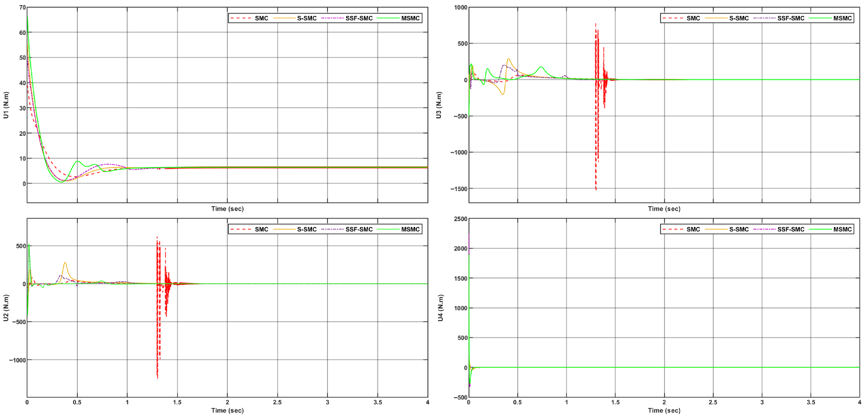Click the −1500 tick on U3 y-axis

[x=459, y=189]
